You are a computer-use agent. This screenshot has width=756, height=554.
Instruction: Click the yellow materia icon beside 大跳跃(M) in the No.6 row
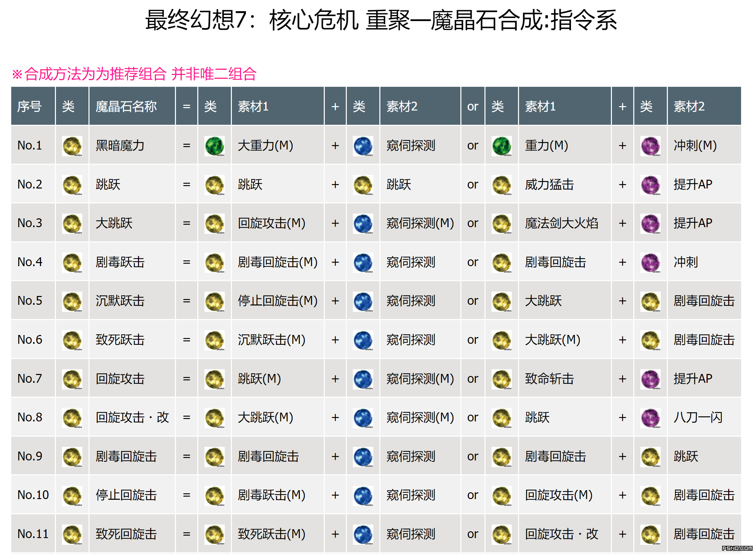point(502,340)
